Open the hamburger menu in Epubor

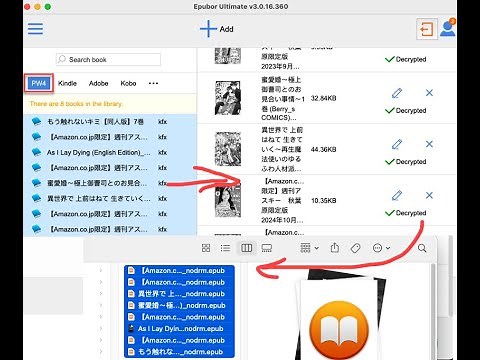pyautogui.click(x=35, y=29)
